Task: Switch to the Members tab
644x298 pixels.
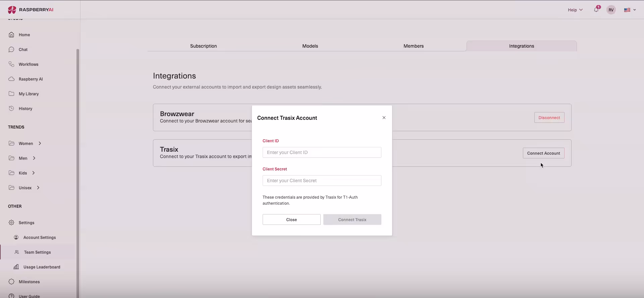Action: (x=414, y=46)
